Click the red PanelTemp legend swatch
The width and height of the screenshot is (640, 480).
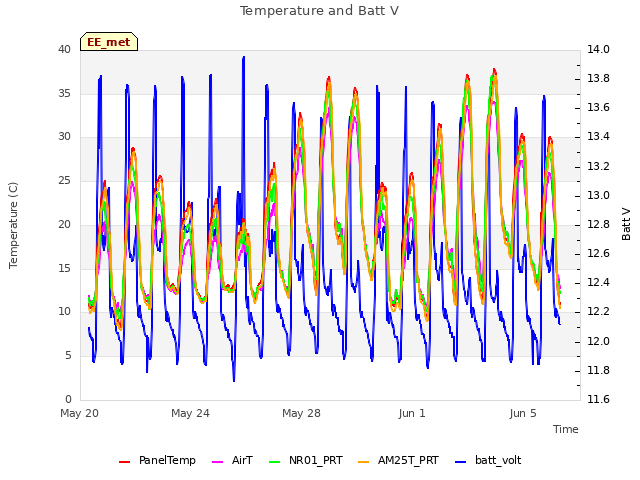click(124, 462)
